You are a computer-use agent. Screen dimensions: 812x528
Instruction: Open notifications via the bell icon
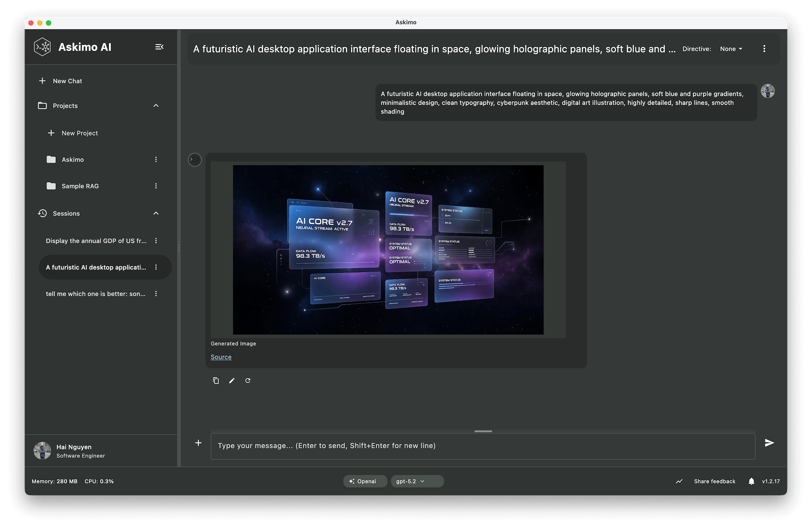[x=751, y=481]
